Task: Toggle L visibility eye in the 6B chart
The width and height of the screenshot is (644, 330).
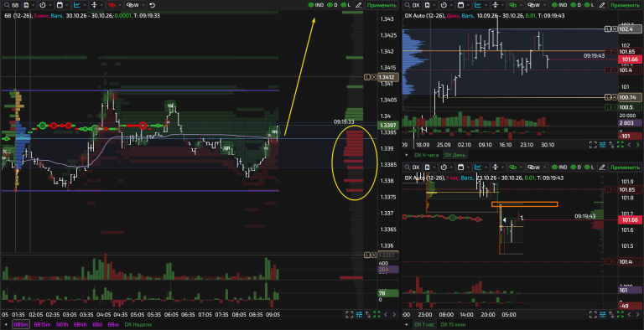Action: click(346, 5)
